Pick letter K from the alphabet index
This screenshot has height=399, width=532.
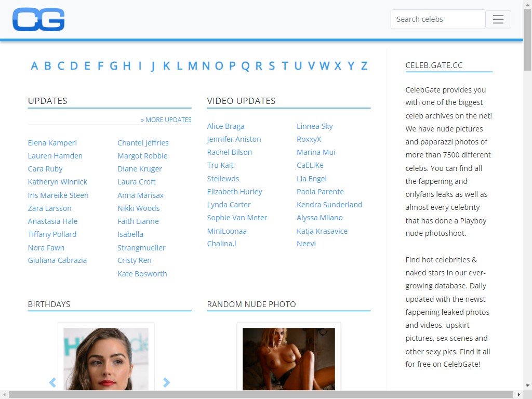click(166, 66)
